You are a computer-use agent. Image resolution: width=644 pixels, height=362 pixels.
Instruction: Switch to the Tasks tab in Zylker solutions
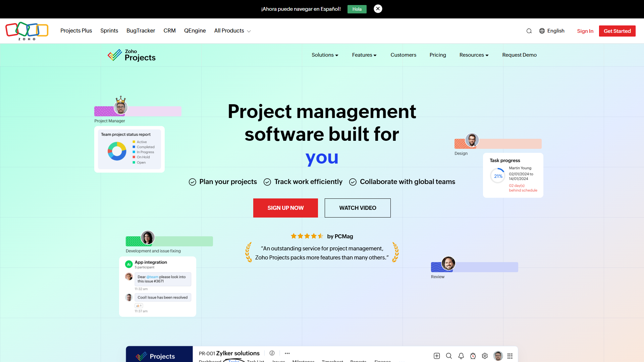[234, 361]
